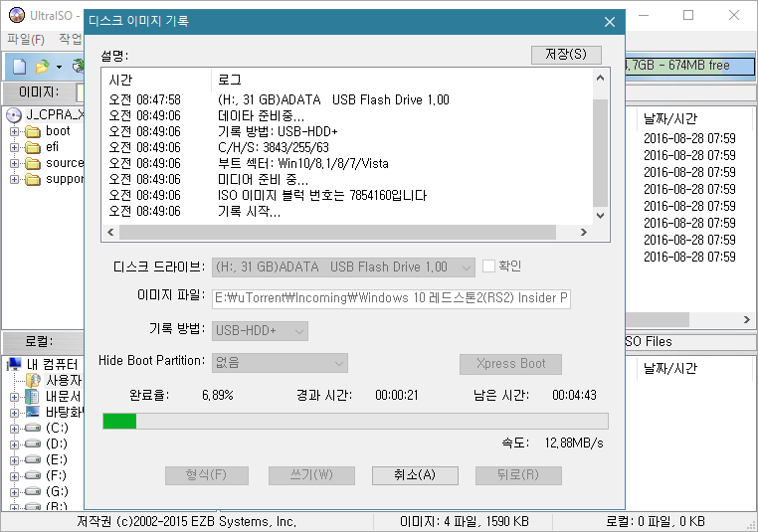
Task: Select drive (G:) in local tree
Action: 57,492
